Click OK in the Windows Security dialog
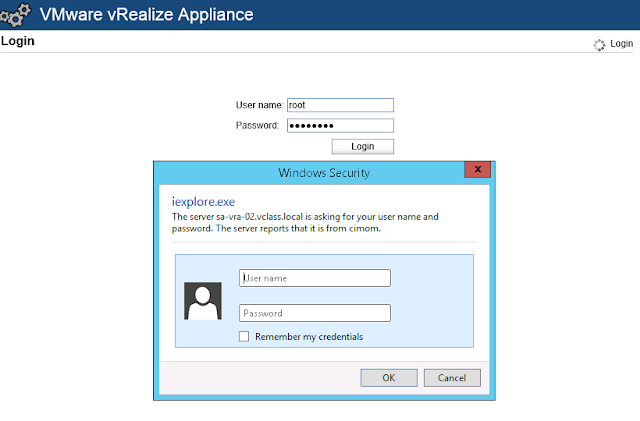 pos(389,378)
